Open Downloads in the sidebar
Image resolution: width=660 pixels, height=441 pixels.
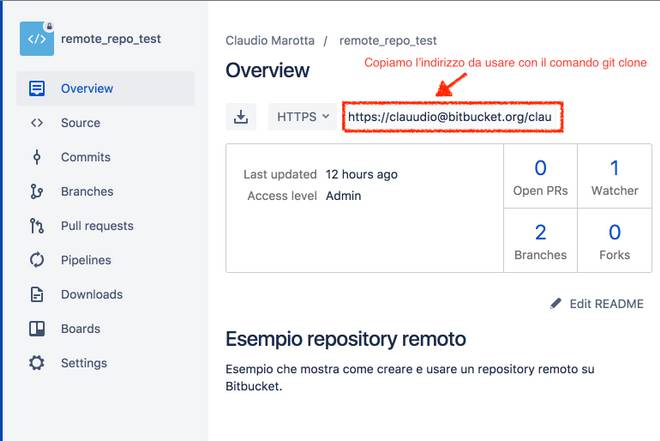click(91, 294)
